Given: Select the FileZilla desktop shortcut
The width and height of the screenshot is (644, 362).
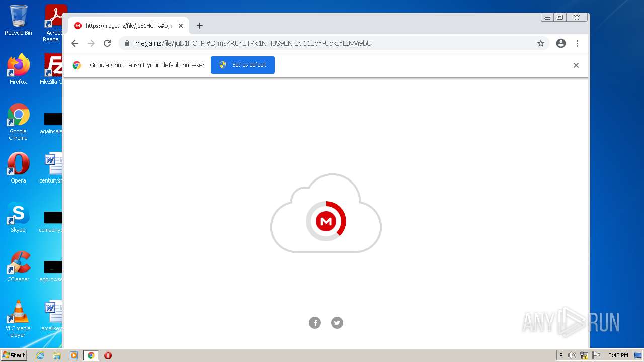Looking at the screenshot, I should click(52, 69).
